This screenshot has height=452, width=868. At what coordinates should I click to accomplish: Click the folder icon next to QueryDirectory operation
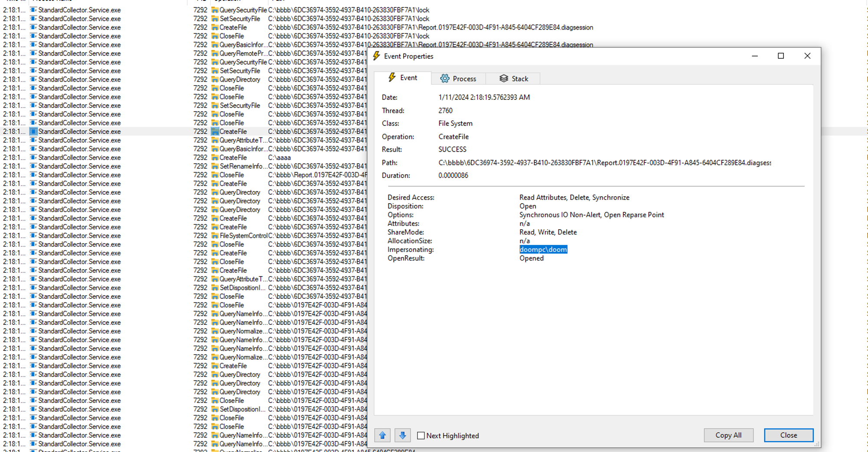click(x=215, y=192)
